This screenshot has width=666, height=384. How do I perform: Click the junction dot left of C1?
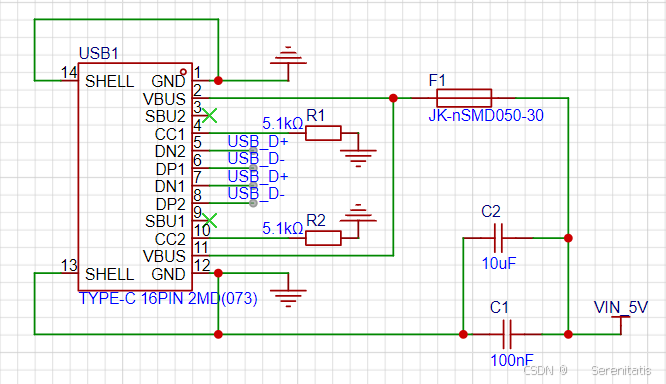[463, 334]
